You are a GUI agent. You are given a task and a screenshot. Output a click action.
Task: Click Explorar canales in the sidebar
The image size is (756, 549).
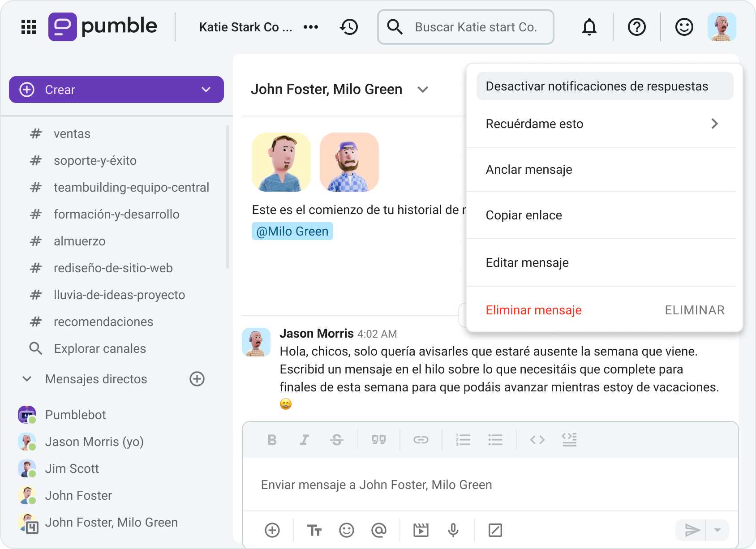pyautogui.click(x=99, y=348)
